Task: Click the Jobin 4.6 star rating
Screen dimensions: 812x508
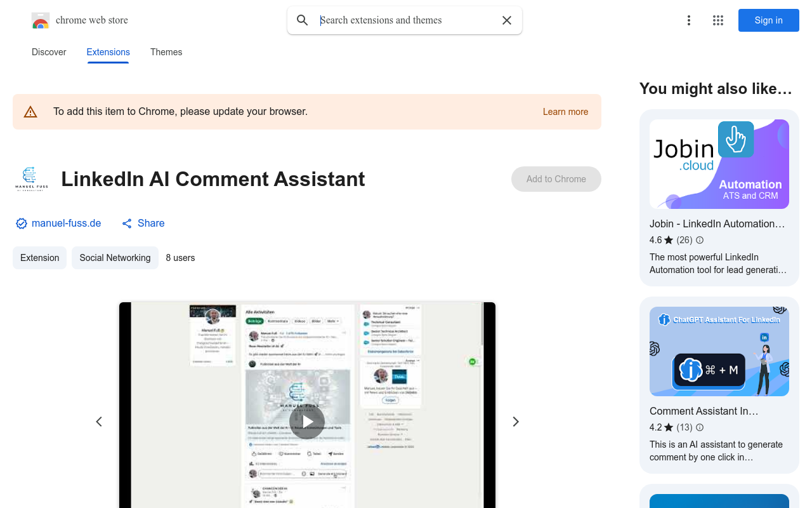Action: coord(662,240)
